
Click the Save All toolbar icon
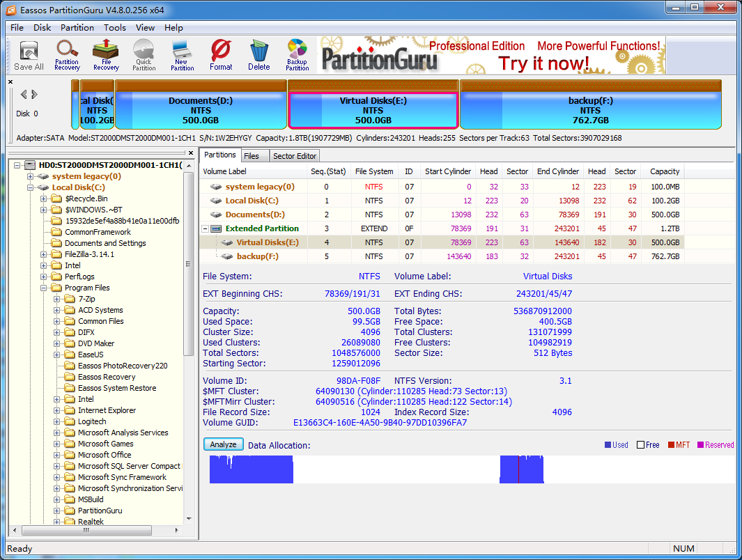click(x=29, y=56)
